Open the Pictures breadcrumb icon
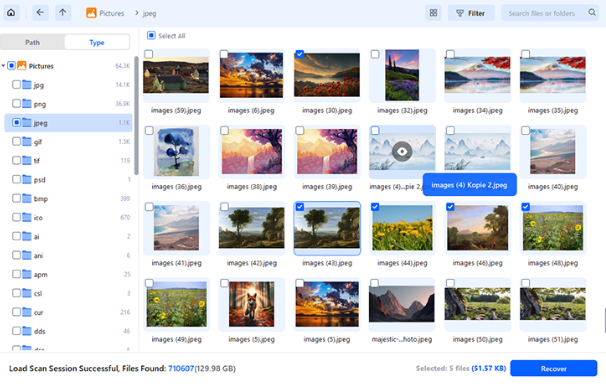Screen dimensions: 606x386 (x=91, y=13)
